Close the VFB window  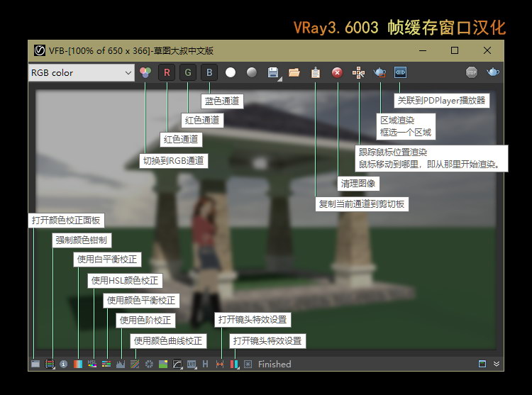[487, 50]
